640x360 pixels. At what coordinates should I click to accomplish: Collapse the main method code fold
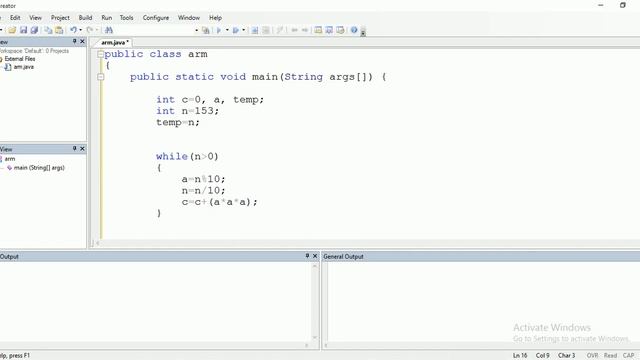[100, 77]
